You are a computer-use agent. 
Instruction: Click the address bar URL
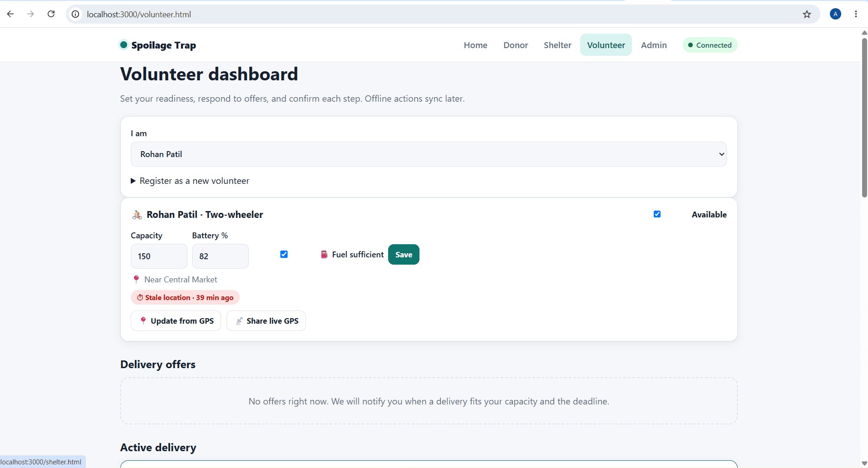click(139, 14)
